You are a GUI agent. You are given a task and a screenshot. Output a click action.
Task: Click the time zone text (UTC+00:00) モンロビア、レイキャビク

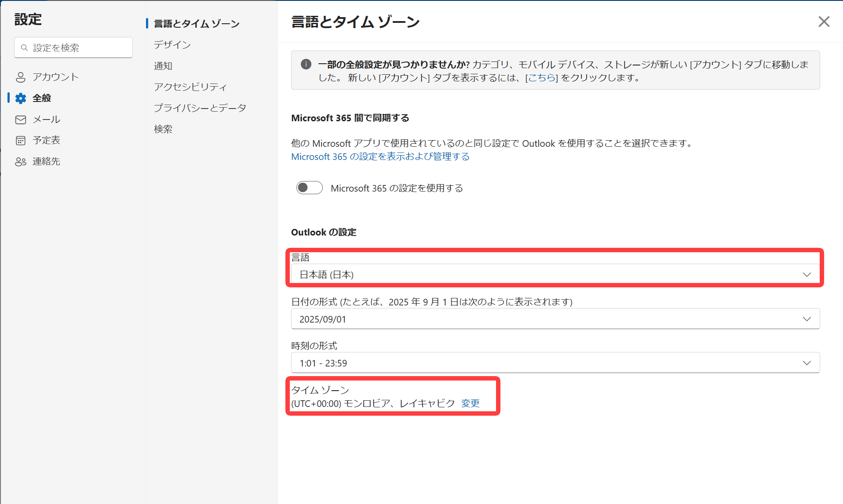[373, 403]
